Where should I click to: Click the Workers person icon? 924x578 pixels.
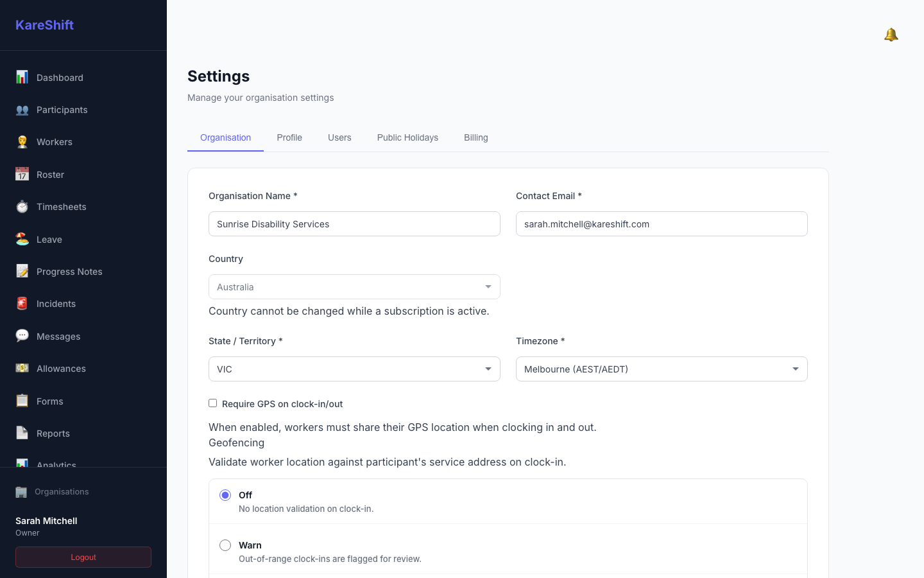pos(22,142)
